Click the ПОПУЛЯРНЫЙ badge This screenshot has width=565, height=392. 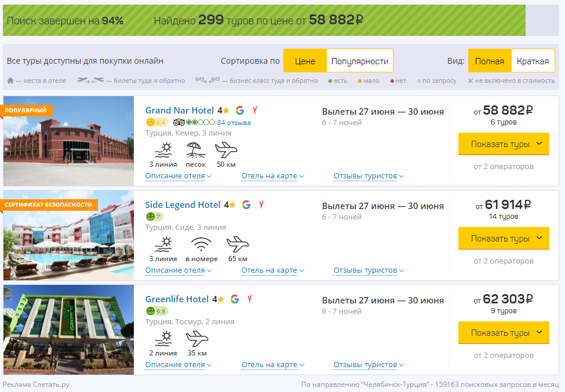pyautogui.click(x=26, y=110)
